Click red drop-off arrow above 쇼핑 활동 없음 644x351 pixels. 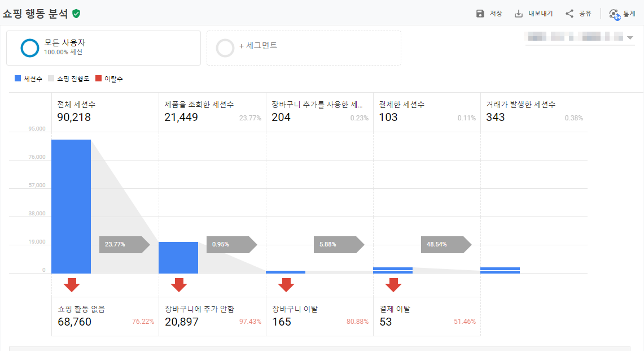point(72,285)
